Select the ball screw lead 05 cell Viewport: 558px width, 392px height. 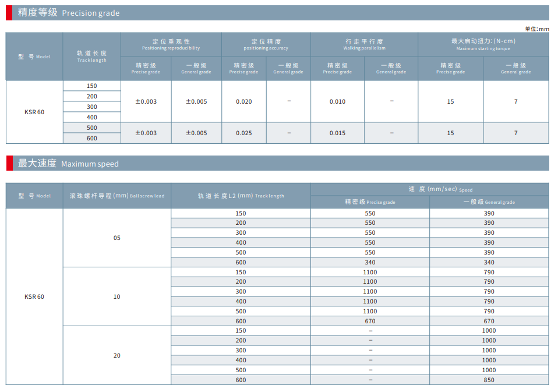116,238
